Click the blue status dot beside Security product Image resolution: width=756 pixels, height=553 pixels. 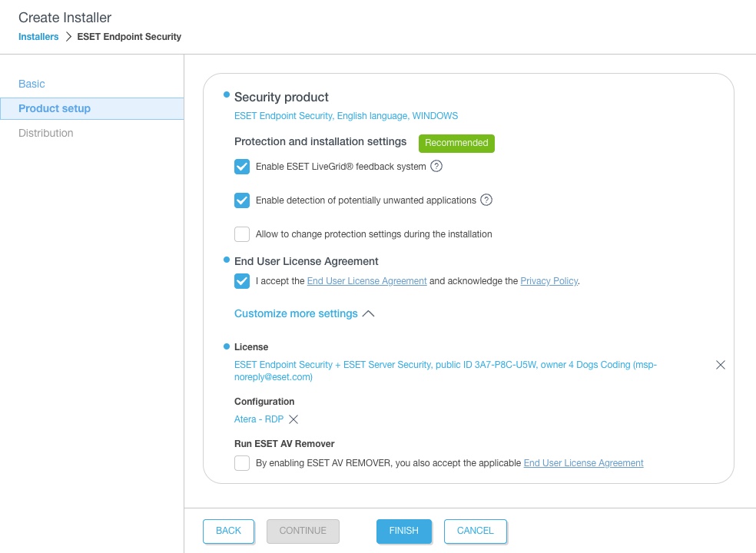tap(226, 94)
